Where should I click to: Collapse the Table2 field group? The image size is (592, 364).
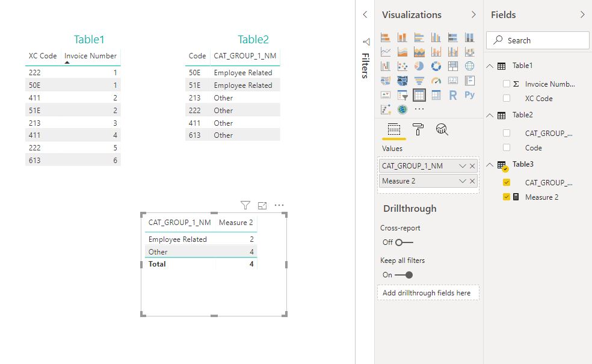point(490,115)
